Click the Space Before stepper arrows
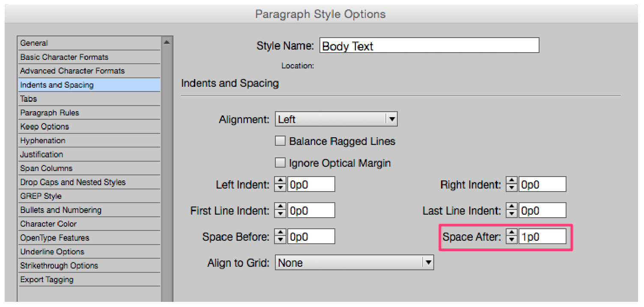The width and height of the screenshot is (644, 307). point(280,237)
